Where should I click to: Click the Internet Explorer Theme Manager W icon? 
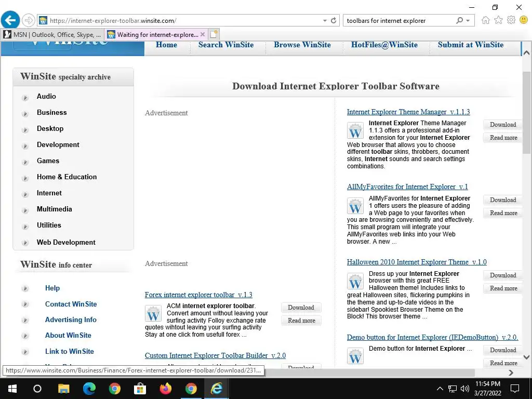pyautogui.click(x=355, y=130)
